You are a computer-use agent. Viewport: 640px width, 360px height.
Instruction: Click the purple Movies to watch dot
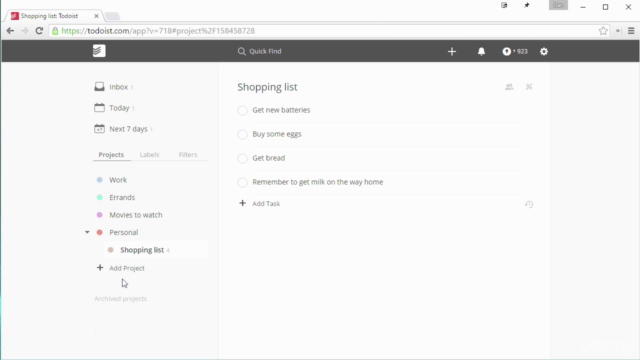pyautogui.click(x=100, y=215)
